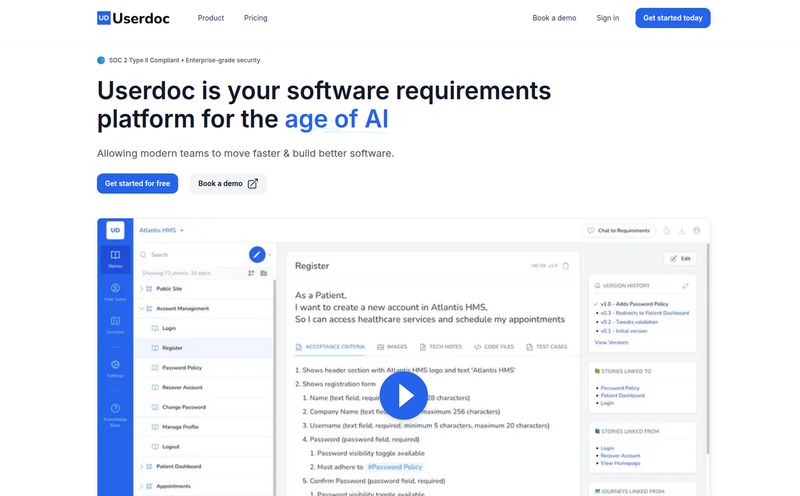The height and width of the screenshot is (496, 800).
Task: Click the SOC 2 compliance badge icon
Action: [x=101, y=60]
